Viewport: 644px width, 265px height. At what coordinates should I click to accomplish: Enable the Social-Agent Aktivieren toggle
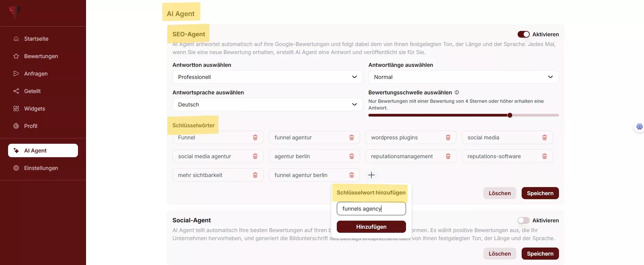tap(523, 220)
